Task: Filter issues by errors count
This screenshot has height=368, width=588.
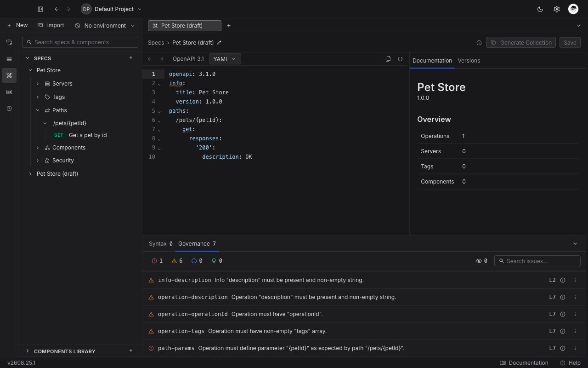Action: [x=157, y=261]
